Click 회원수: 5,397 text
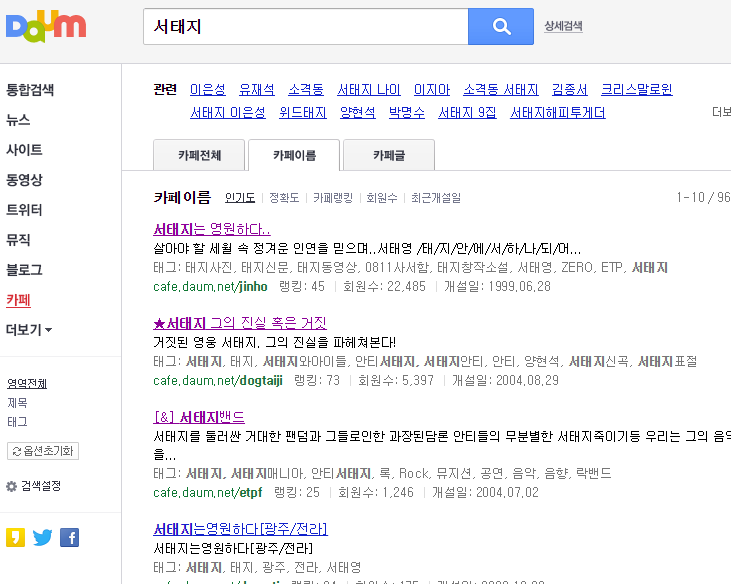Viewport: 731px width, 584px height. point(395,381)
